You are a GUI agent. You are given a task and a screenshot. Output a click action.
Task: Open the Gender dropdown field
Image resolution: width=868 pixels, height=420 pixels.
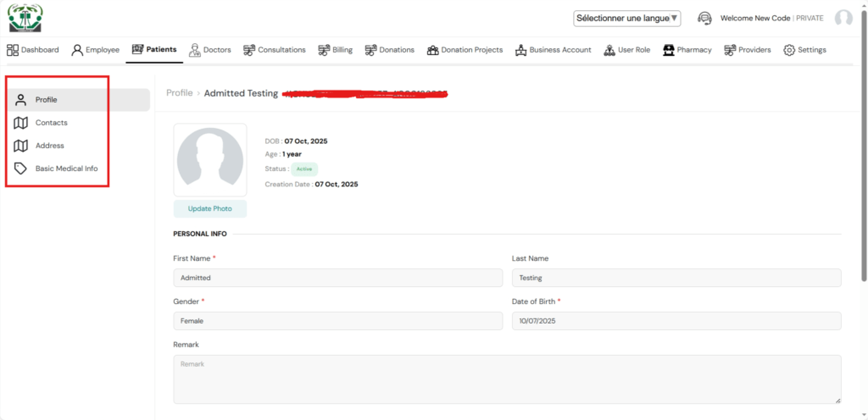[337, 321]
